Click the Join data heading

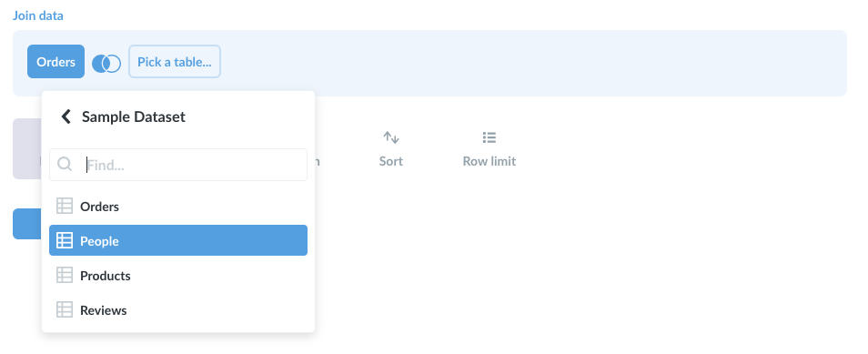[x=38, y=15]
